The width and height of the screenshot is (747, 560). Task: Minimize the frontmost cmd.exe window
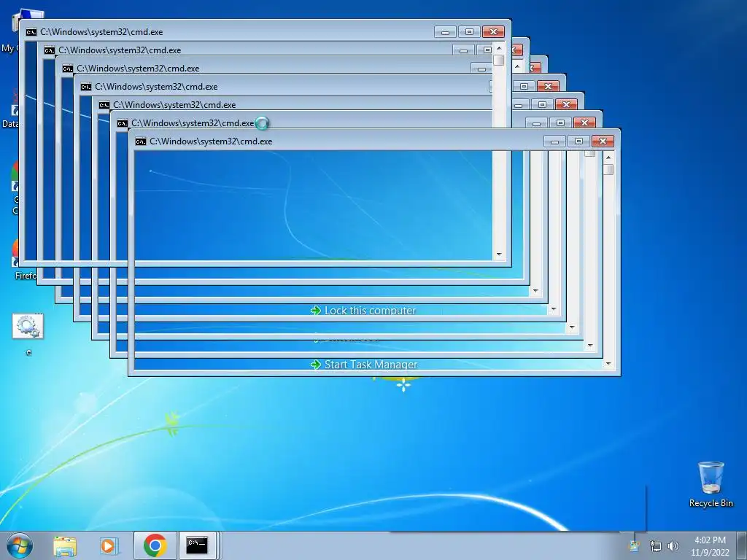[554, 141]
